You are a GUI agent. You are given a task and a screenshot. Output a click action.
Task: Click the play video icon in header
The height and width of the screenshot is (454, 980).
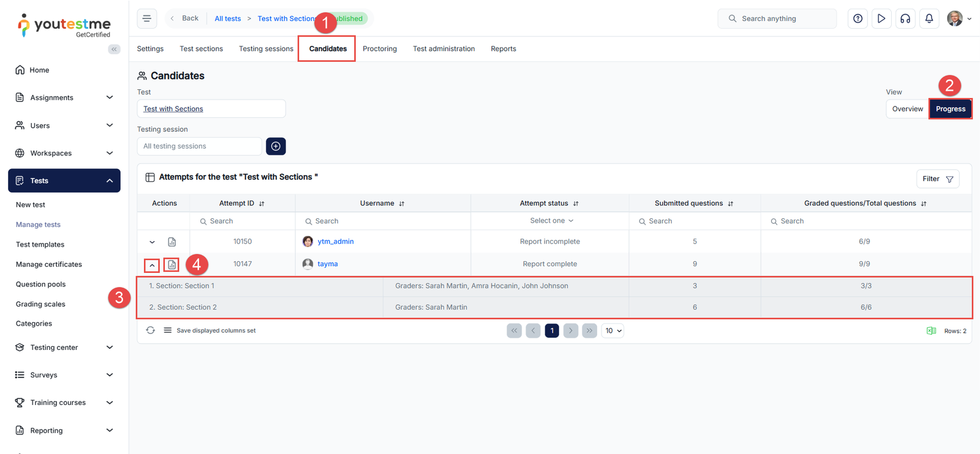(x=881, y=18)
